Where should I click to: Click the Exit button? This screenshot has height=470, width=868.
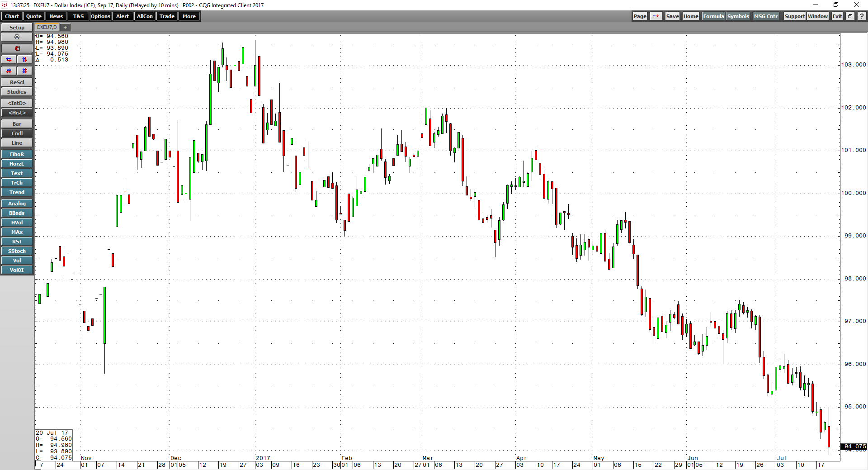point(837,16)
